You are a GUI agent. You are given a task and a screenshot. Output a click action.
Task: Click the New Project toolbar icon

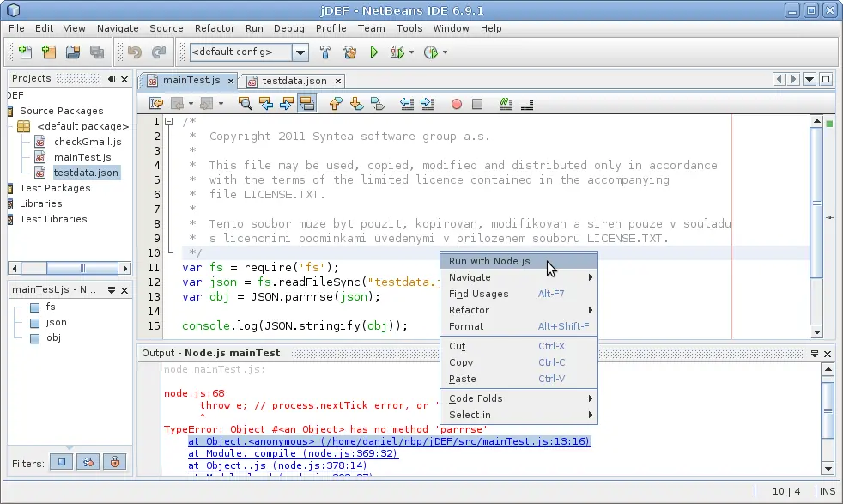pyautogui.click(x=49, y=52)
